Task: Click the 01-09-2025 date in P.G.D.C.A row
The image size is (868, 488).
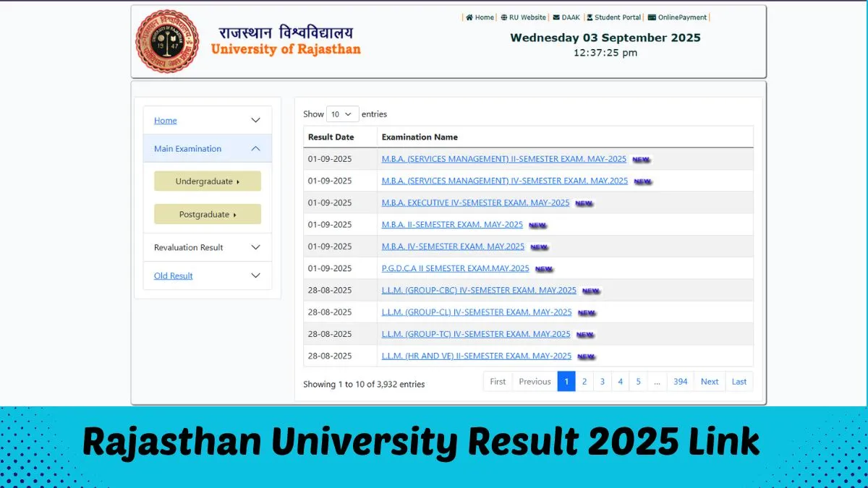Action: point(330,268)
